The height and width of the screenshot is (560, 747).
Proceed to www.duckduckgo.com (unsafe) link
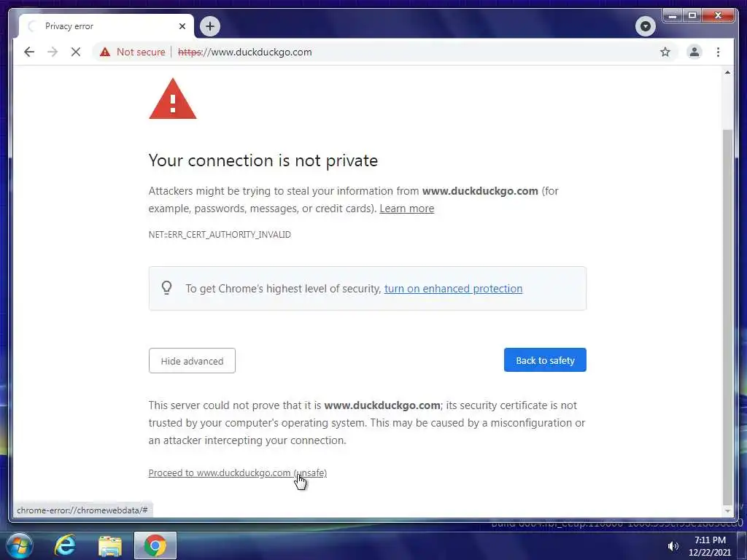tap(238, 472)
